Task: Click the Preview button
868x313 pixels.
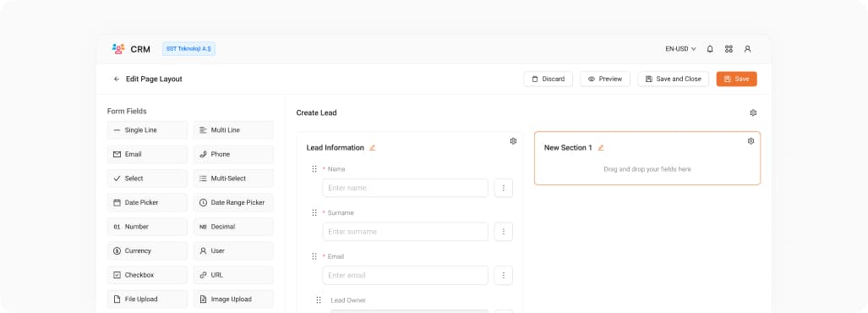Action: tap(605, 80)
